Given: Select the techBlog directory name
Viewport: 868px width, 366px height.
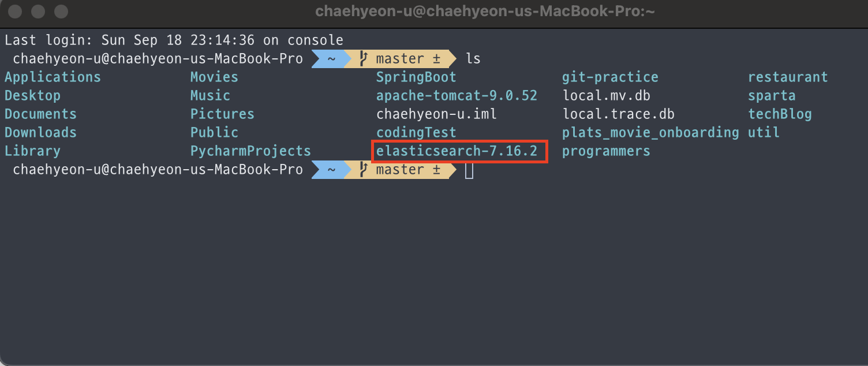Looking at the screenshot, I should coord(780,114).
